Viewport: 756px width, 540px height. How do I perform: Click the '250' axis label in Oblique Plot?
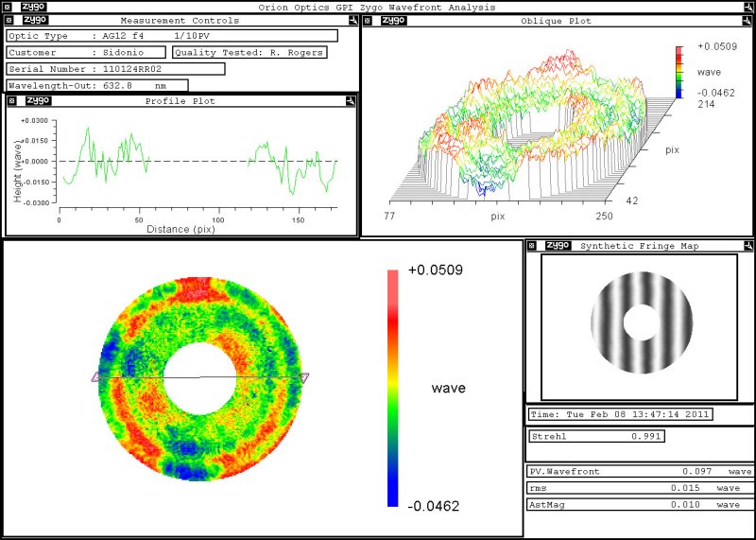click(x=604, y=216)
